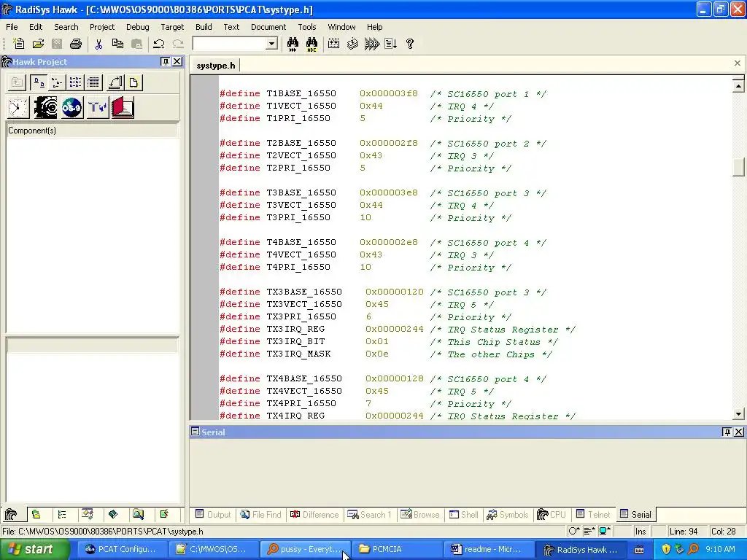Click the Undo arrow icon
Viewport: 747px width, 560px height.
(x=158, y=44)
